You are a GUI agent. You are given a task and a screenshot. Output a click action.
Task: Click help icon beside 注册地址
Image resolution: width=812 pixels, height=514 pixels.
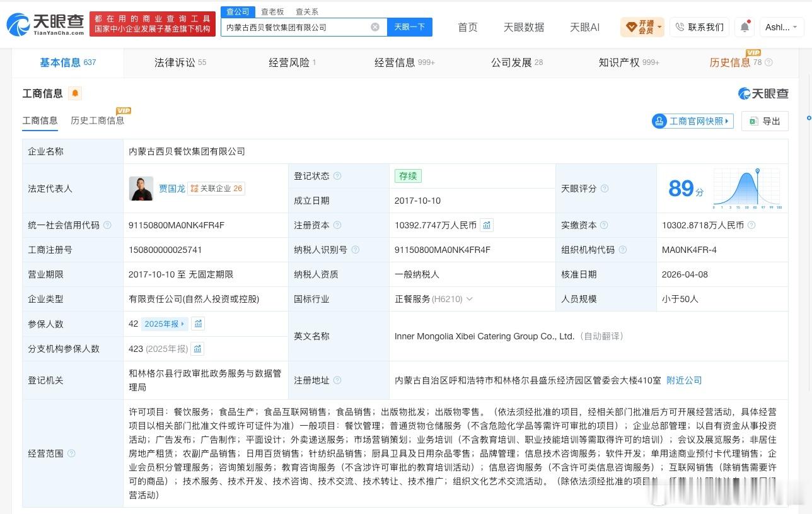[337, 380]
